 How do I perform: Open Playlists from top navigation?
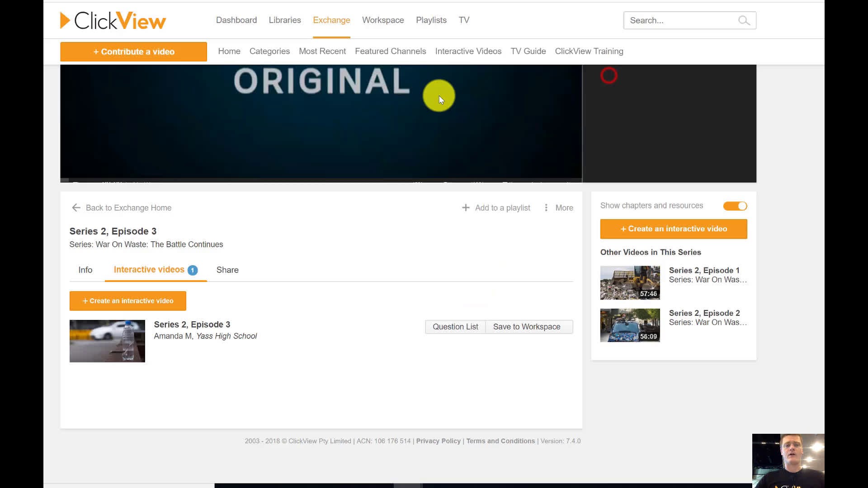[x=431, y=20]
